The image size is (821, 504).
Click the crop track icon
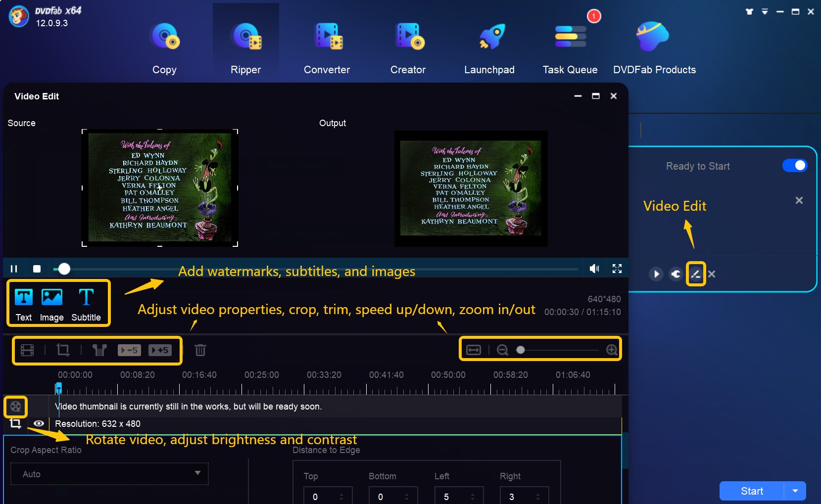(15, 423)
